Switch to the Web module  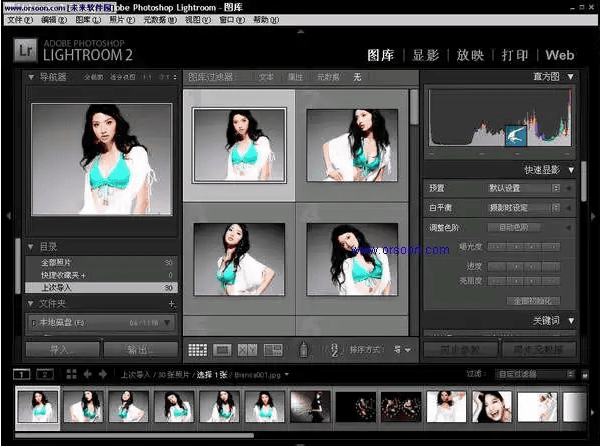560,55
